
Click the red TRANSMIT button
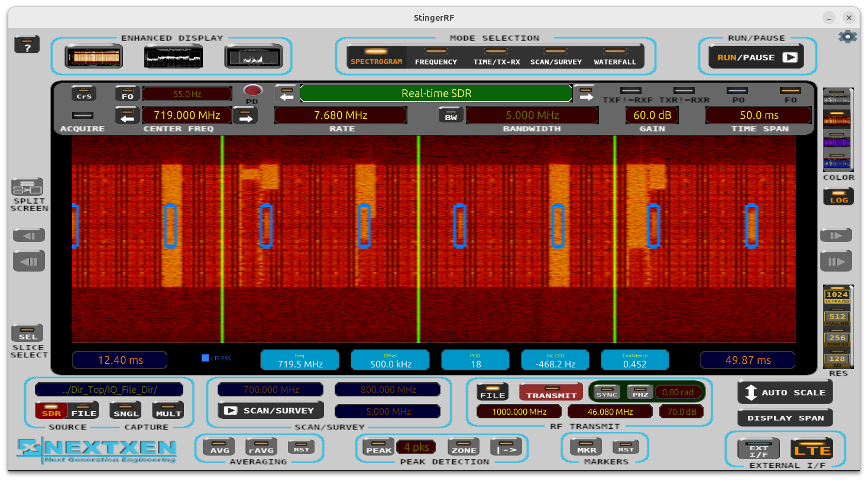point(551,392)
